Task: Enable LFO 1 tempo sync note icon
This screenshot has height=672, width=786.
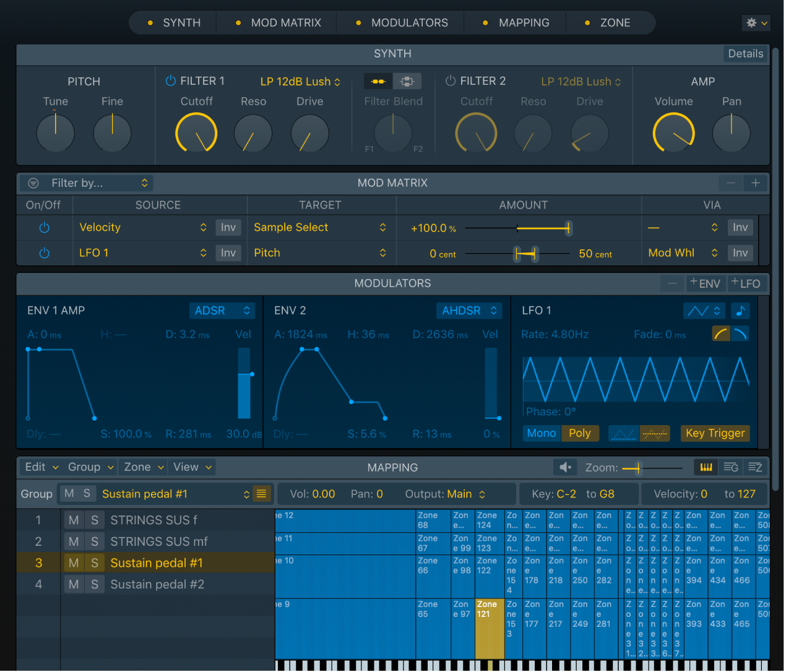Action: click(x=740, y=310)
